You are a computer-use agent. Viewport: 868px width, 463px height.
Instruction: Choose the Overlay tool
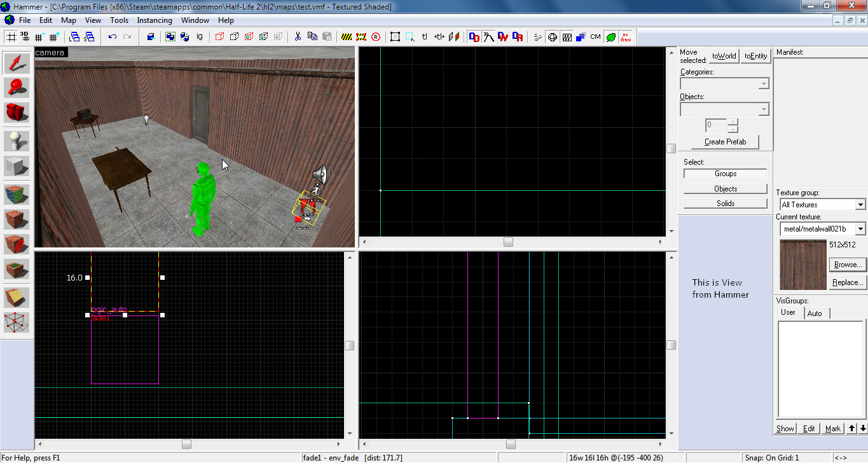[x=17, y=269]
